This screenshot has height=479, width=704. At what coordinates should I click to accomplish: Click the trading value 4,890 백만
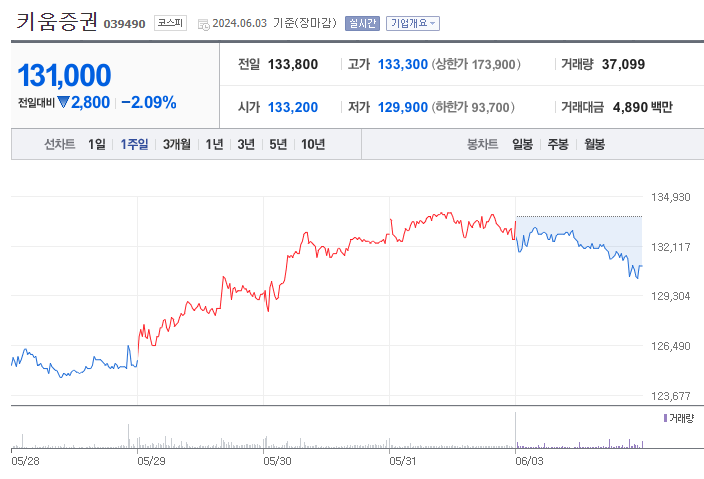pyautogui.click(x=642, y=107)
